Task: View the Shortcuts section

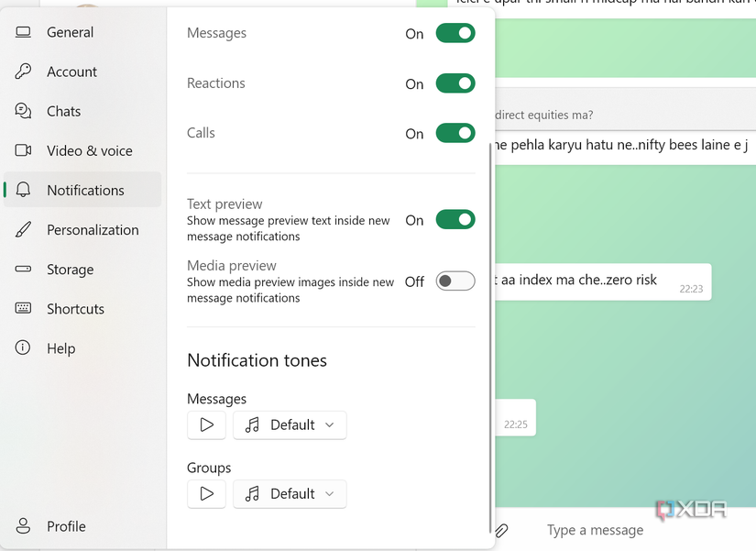Action: coord(82,309)
